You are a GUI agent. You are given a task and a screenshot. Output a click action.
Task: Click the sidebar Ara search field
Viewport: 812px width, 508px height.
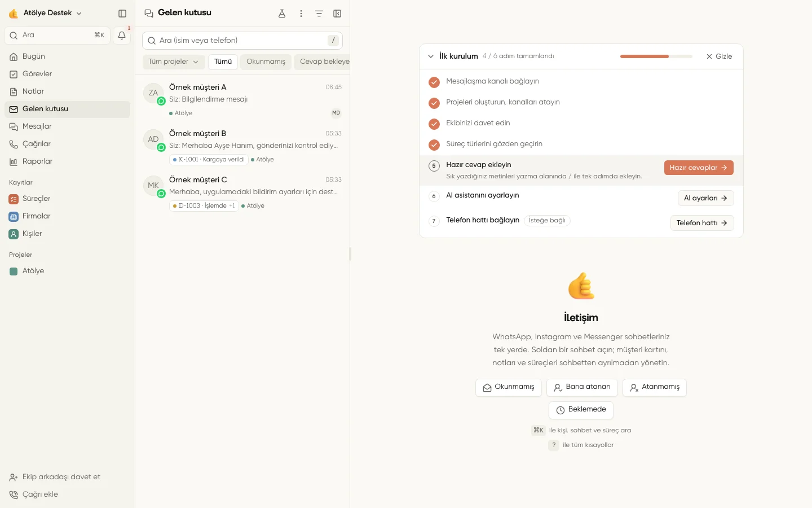point(58,36)
